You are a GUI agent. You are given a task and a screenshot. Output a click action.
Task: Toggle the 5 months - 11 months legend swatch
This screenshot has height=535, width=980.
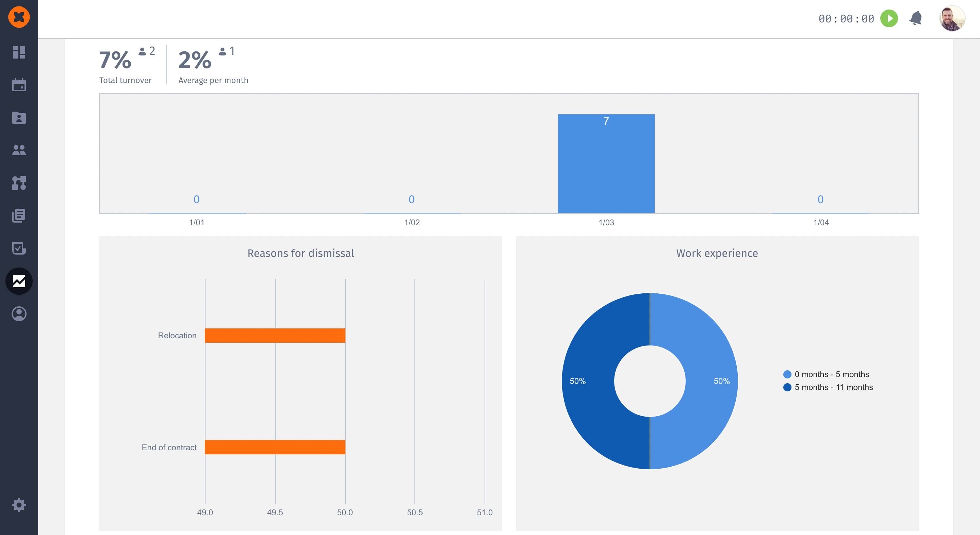[x=787, y=387]
